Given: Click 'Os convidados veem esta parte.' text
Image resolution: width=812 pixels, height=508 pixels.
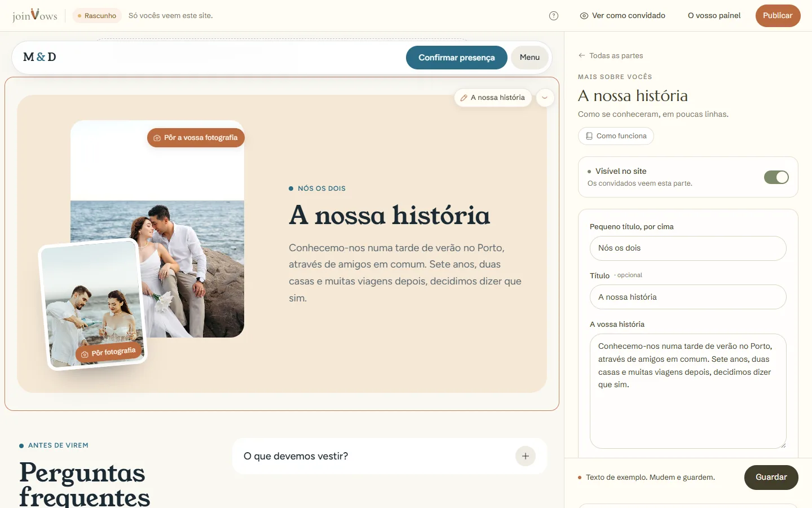Looking at the screenshot, I should [x=640, y=183].
